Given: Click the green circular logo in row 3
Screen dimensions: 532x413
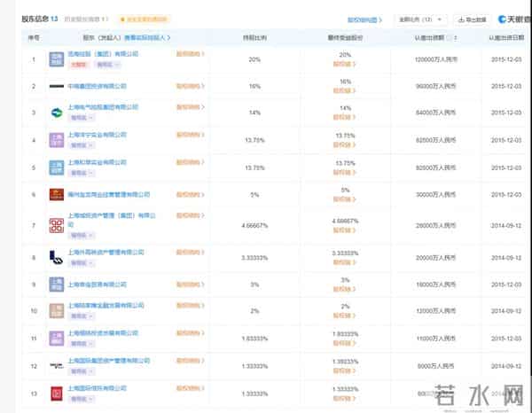Looking at the screenshot, I should [56, 113].
